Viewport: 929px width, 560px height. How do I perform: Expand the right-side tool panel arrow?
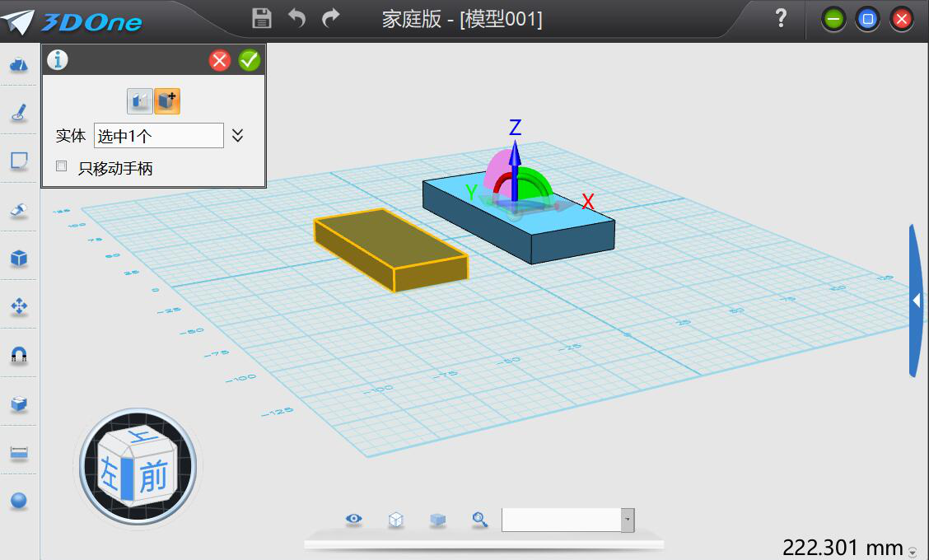tap(916, 301)
